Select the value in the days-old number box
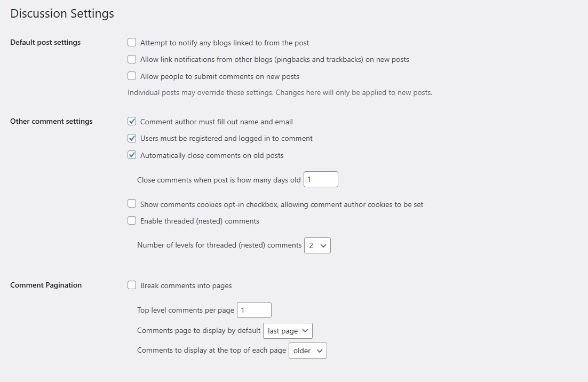 [320, 179]
